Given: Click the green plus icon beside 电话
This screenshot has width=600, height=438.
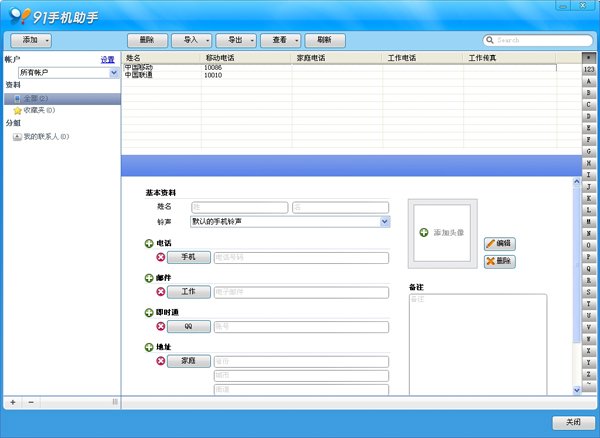Looking at the screenshot, I should tap(149, 243).
